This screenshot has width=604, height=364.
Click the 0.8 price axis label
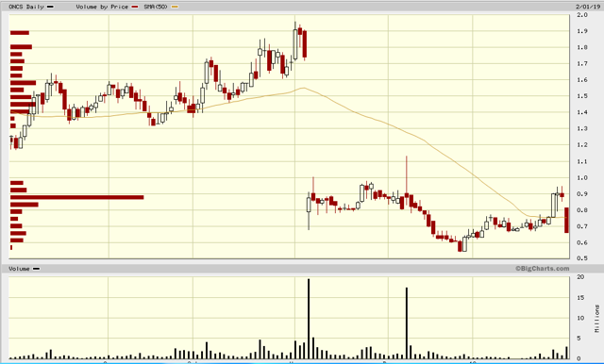pos(582,210)
